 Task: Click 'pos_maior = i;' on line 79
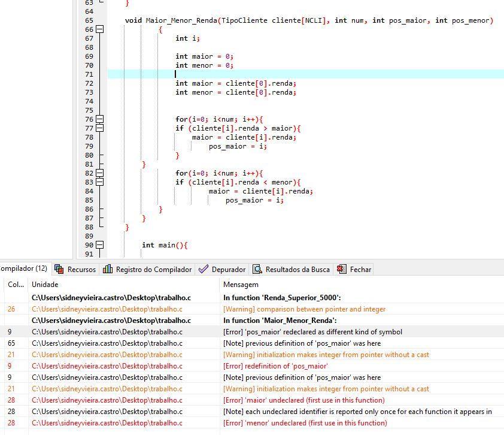(238, 146)
